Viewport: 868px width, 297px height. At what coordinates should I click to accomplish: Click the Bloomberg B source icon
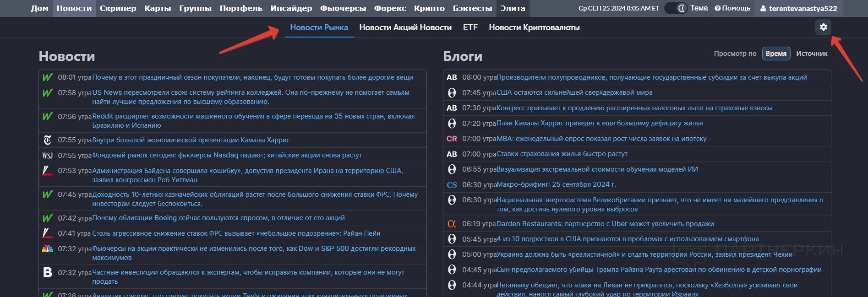tap(47, 273)
